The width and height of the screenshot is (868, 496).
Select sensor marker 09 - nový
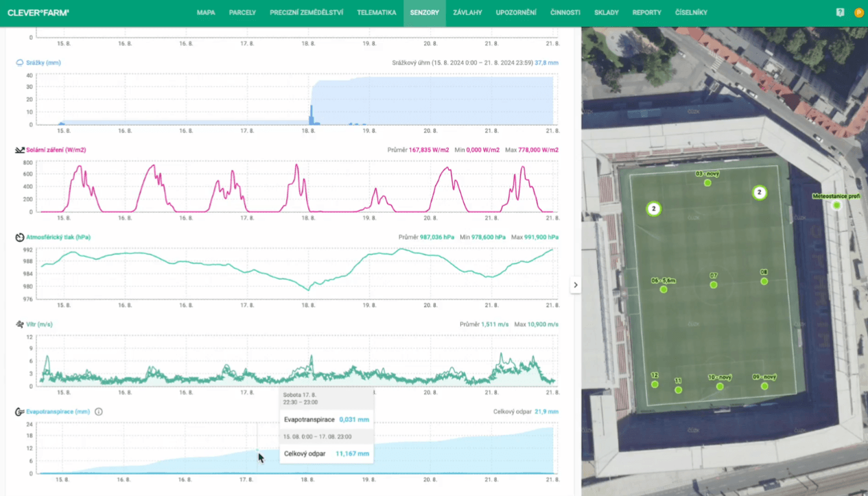tap(764, 386)
